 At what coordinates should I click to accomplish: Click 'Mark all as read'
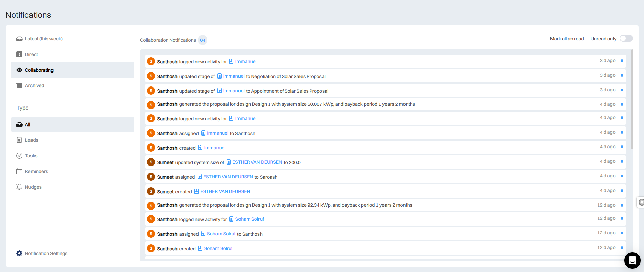[567, 39]
